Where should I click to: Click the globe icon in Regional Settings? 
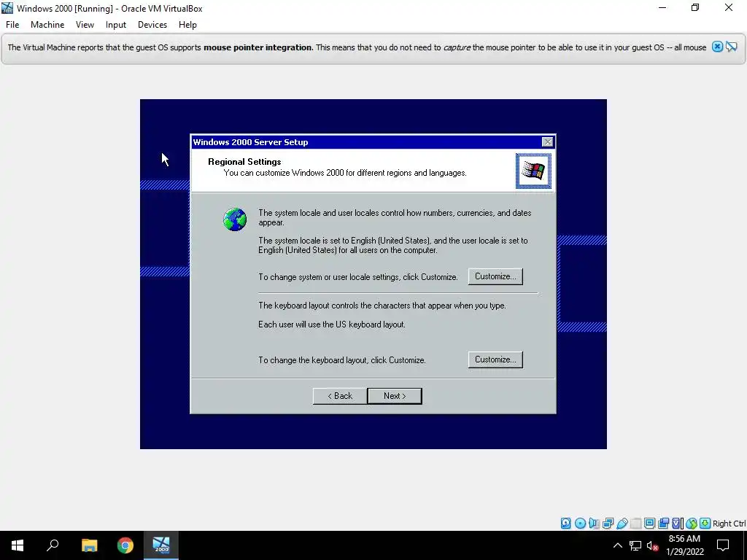tap(235, 219)
